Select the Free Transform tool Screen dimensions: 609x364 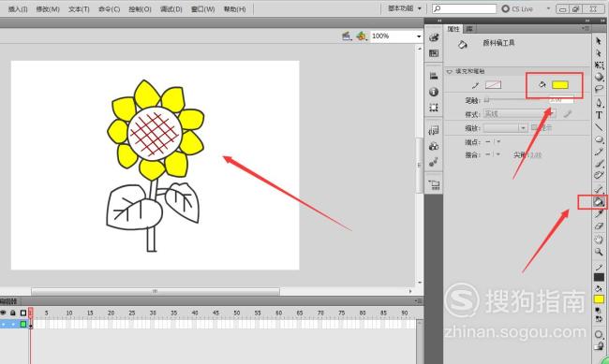[x=599, y=65]
